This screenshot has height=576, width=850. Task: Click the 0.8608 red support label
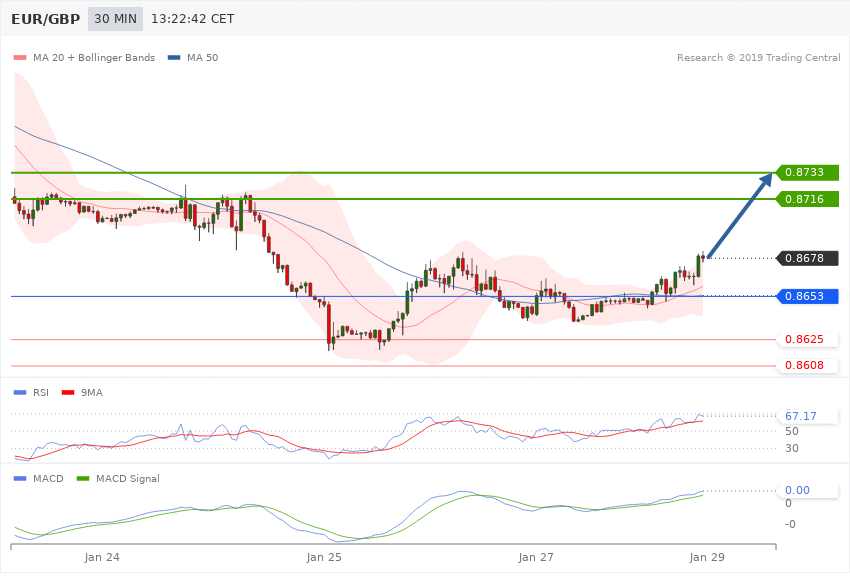tap(808, 365)
